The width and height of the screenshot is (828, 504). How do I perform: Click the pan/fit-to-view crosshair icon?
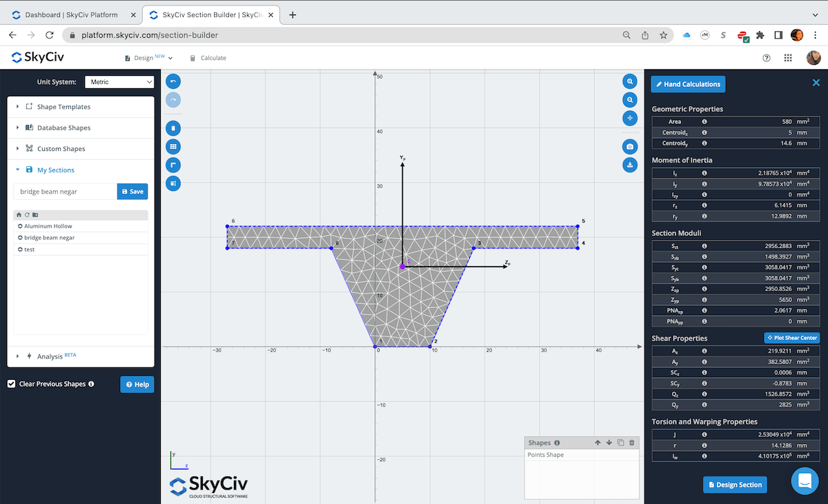pos(630,118)
